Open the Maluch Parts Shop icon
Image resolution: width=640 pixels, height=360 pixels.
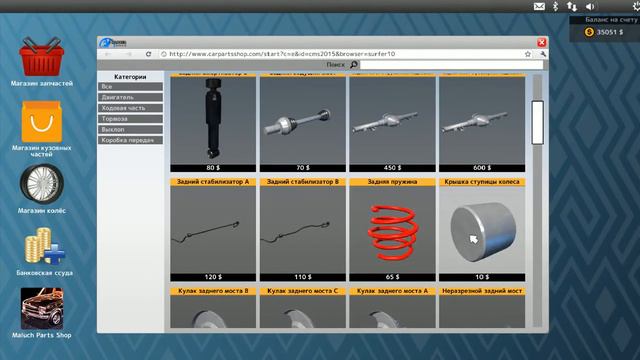point(42,308)
